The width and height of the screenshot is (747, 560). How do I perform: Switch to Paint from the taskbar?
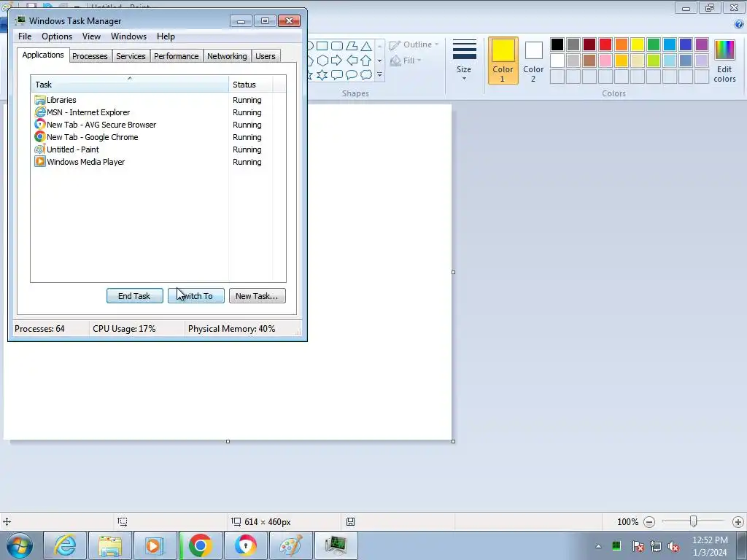pos(290,545)
